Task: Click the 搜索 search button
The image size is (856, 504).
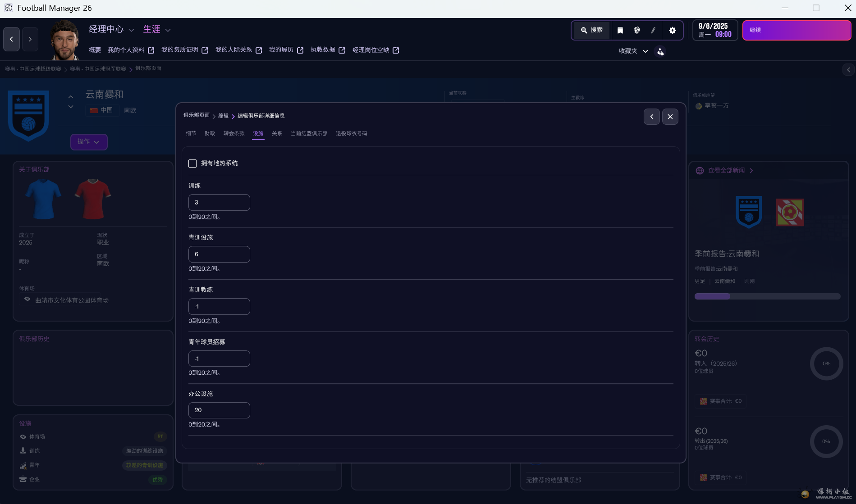Action: point(591,30)
